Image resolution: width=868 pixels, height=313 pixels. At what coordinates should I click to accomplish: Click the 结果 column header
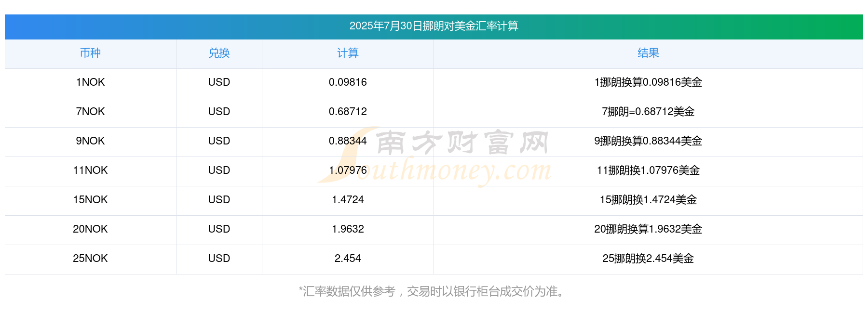click(x=648, y=53)
